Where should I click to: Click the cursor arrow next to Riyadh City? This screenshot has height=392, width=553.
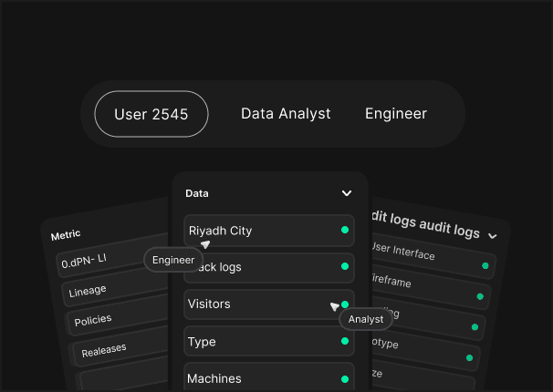pos(206,244)
